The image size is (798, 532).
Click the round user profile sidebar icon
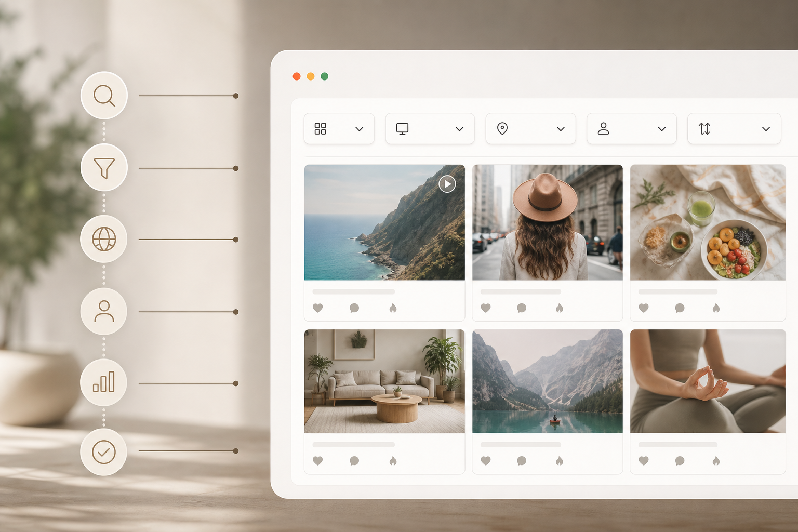[104, 311]
